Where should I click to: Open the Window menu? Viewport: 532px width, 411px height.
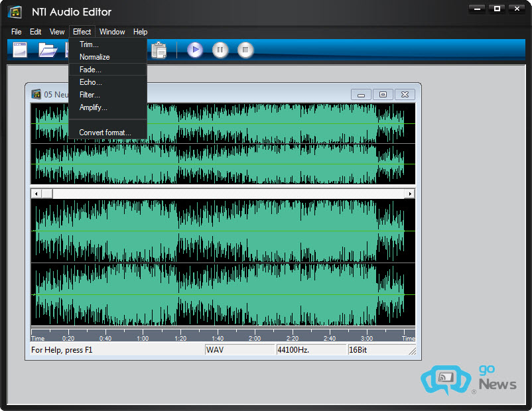[x=112, y=32]
